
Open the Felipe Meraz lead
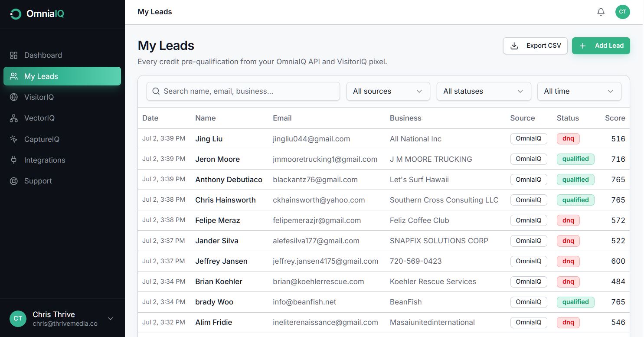click(x=218, y=220)
